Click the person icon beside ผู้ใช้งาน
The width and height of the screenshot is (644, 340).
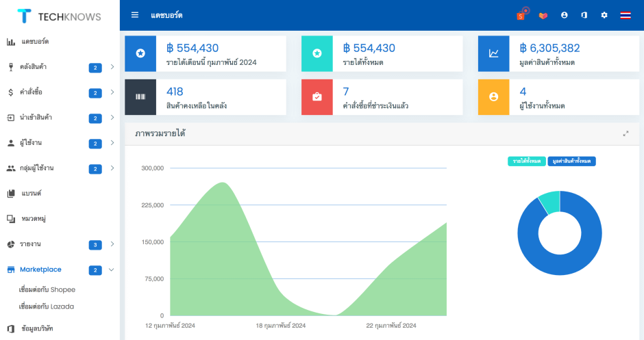(11, 143)
